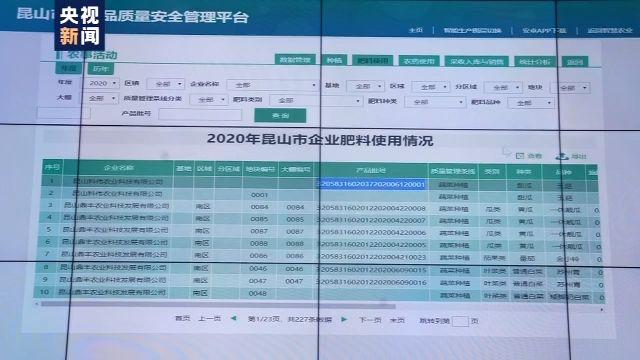Click the 查看 view icon above table
Viewport: 640px width, 360px height.
(520, 156)
